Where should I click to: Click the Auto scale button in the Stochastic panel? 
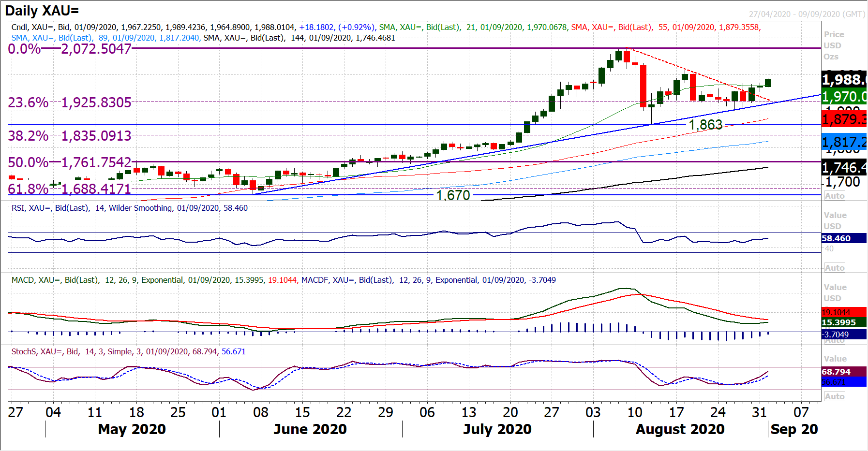click(835, 396)
